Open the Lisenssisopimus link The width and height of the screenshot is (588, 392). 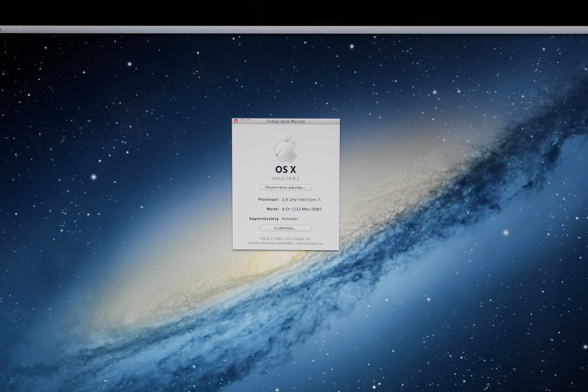click(309, 243)
